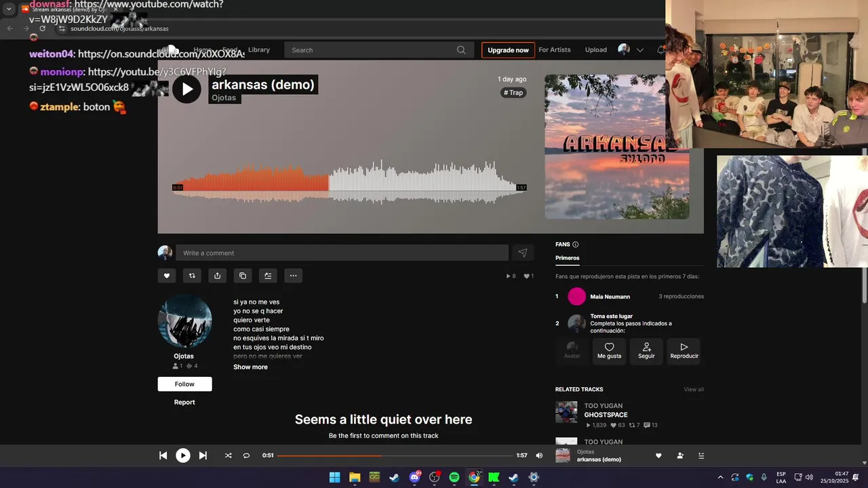The width and height of the screenshot is (868, 488).
Task: Open the share track icon
Action: click(217, 276)
